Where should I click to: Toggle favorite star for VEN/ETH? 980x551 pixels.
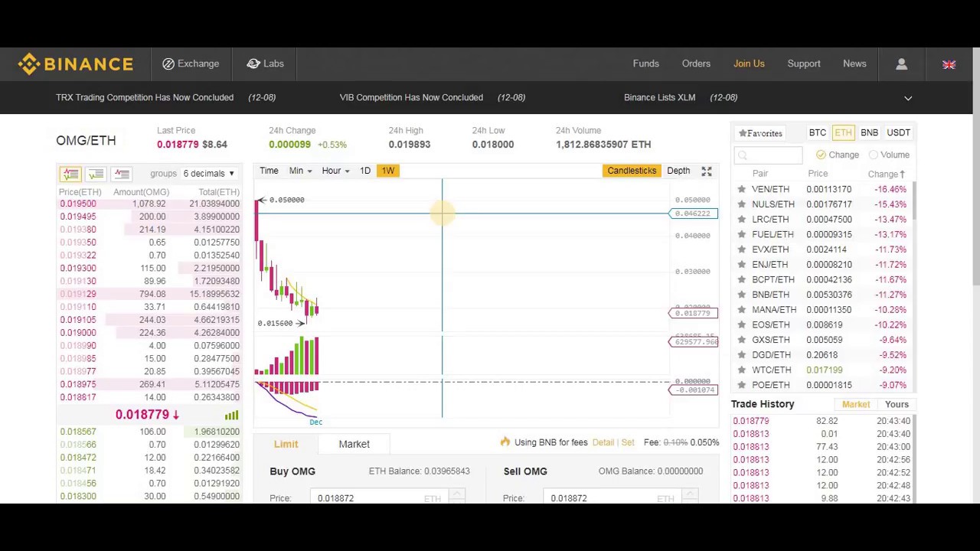click(741, 189)
